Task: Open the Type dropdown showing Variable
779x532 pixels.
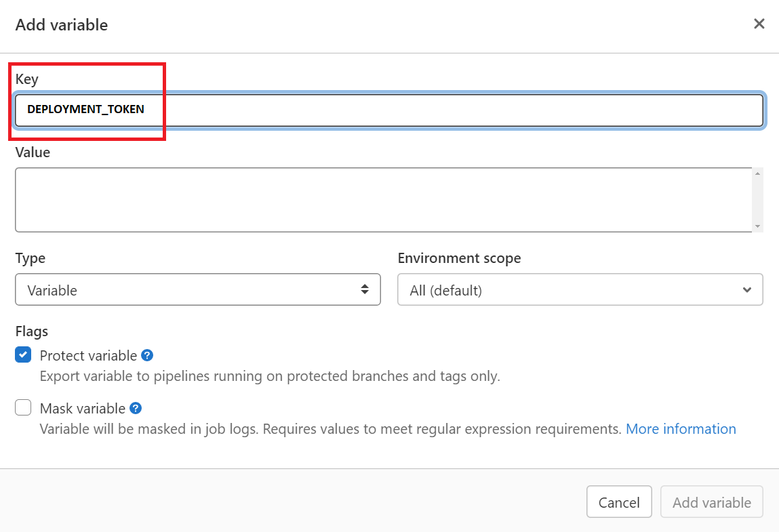Action: coord(197,290)
